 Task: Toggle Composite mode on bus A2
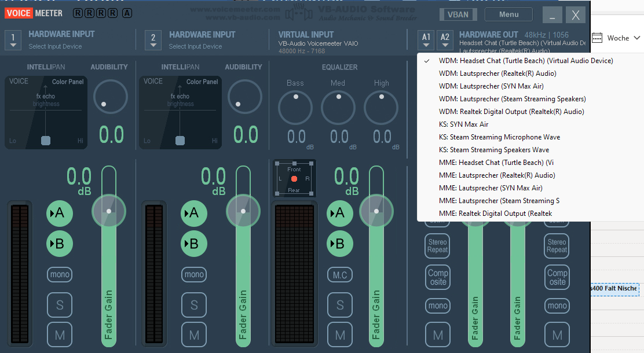557,277
